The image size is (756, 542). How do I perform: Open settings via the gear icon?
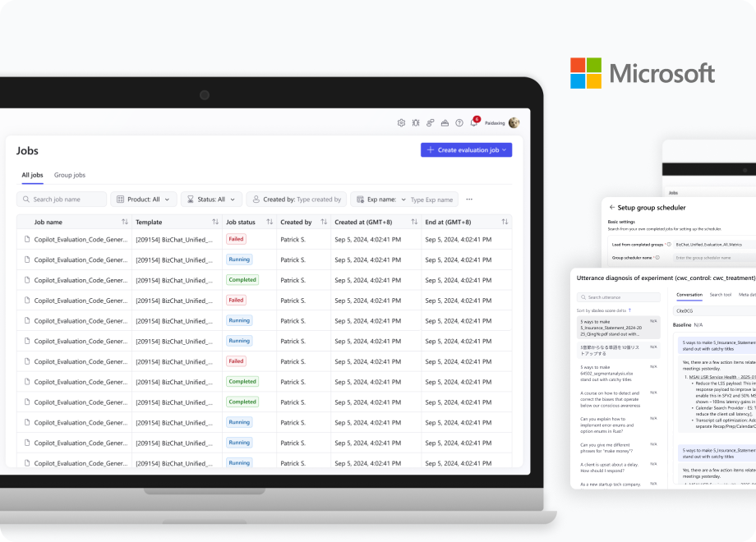401,122
